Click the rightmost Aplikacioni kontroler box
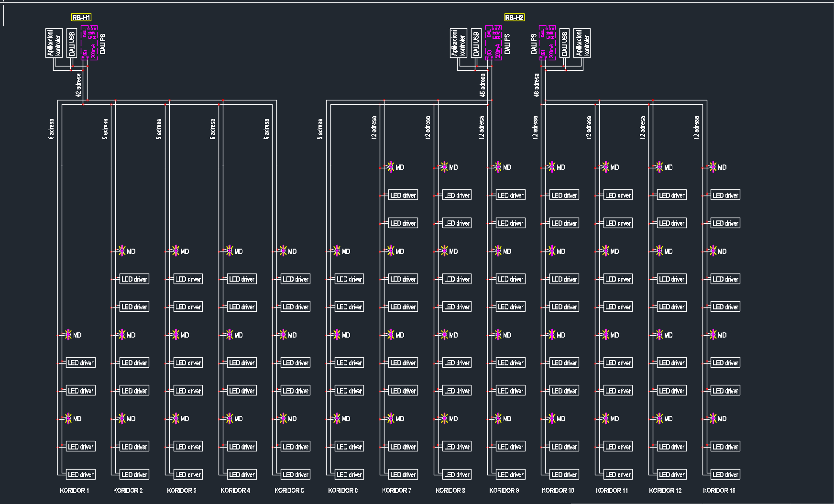 click(582, 43)
